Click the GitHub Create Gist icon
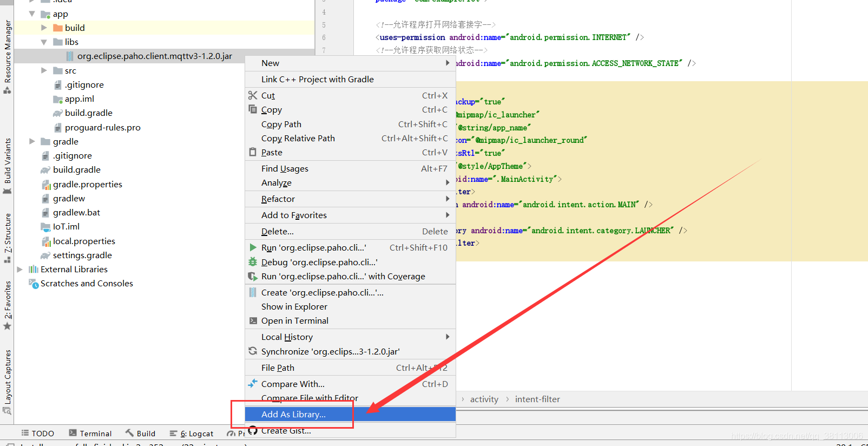868x446 pixels. point(253,431)
